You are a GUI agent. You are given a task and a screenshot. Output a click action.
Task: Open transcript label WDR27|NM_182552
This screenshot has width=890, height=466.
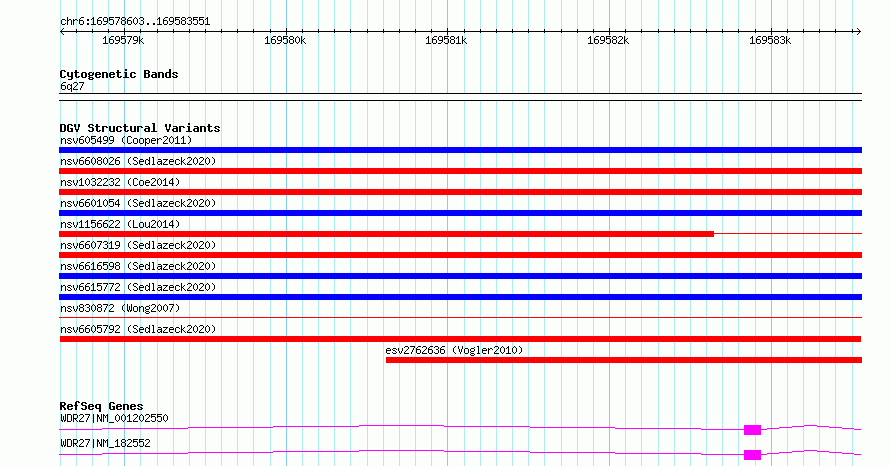tap(105, 443)
